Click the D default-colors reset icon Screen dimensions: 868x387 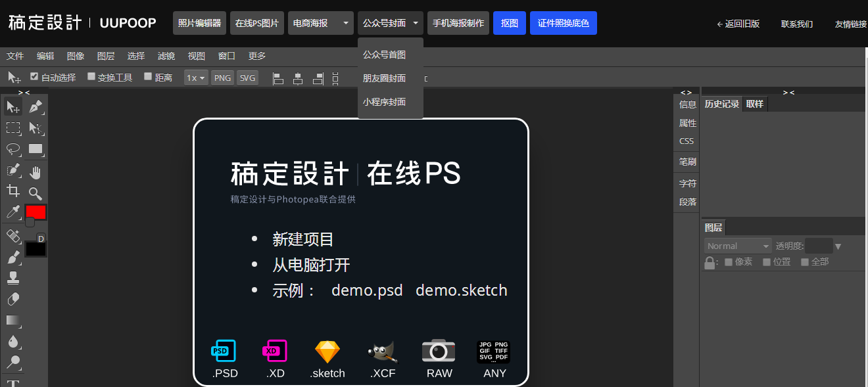tap(41, 238)
